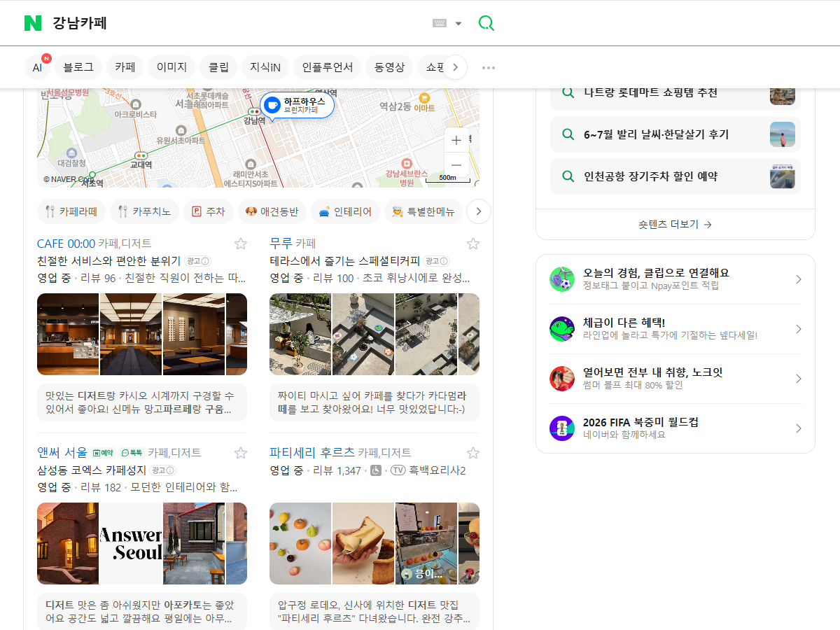
Task: Open 체급이 다른 혜택! banner
Action: point(675,329)
